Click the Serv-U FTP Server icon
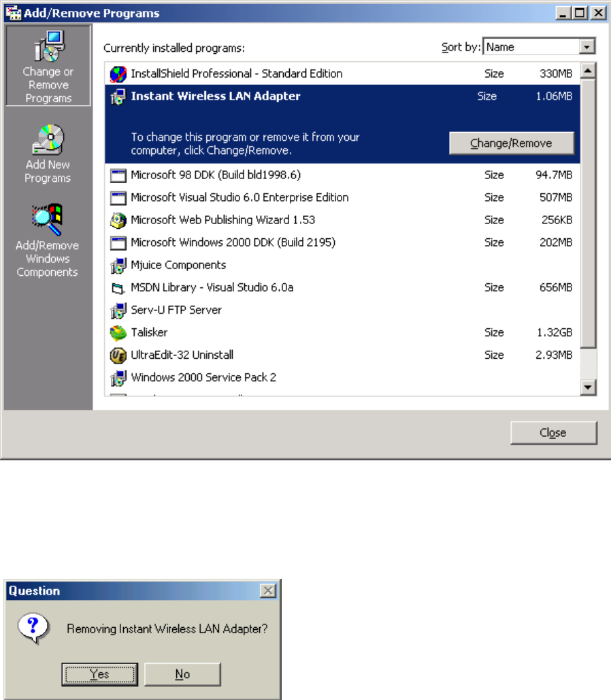 (118, 311)
